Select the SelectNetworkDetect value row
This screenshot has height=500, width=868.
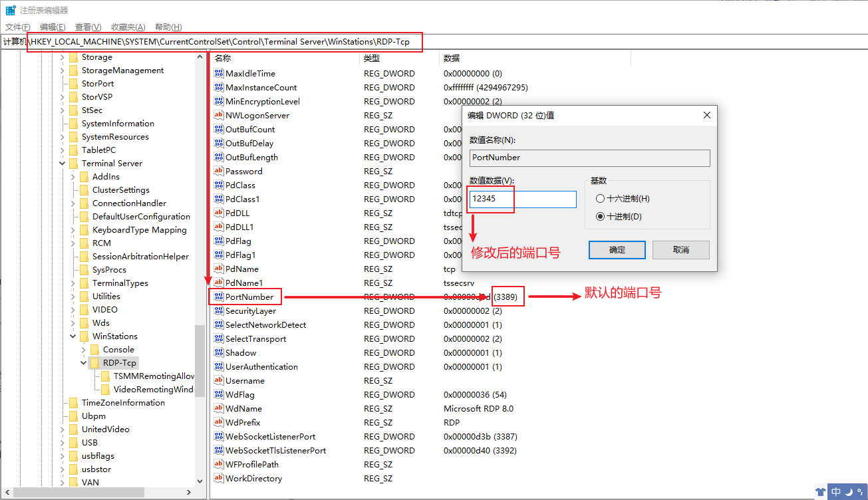pos(420,324)
